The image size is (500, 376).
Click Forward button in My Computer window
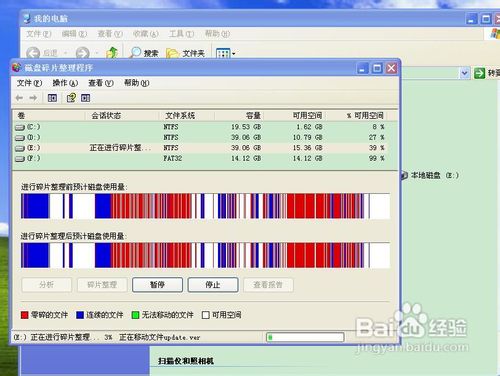click(82, 53)
